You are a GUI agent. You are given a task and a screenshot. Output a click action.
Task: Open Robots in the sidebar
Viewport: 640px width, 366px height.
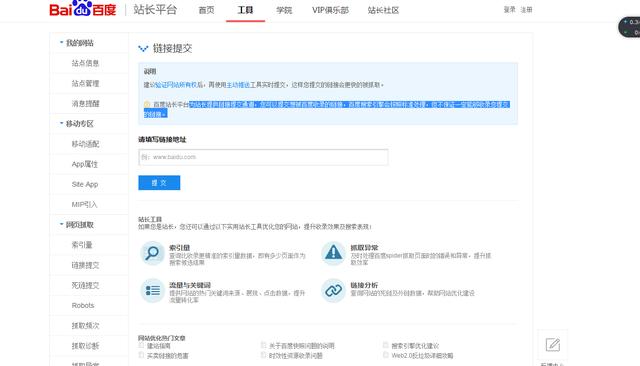(83, 305)
